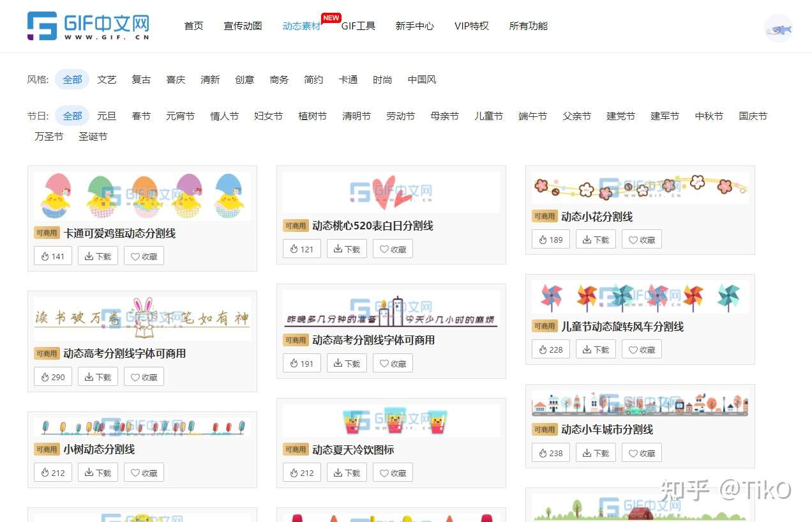The height and width of the screenshot is (522, 812).
Task: Open the 首页 menu item
Action: [x=193, y=26]
